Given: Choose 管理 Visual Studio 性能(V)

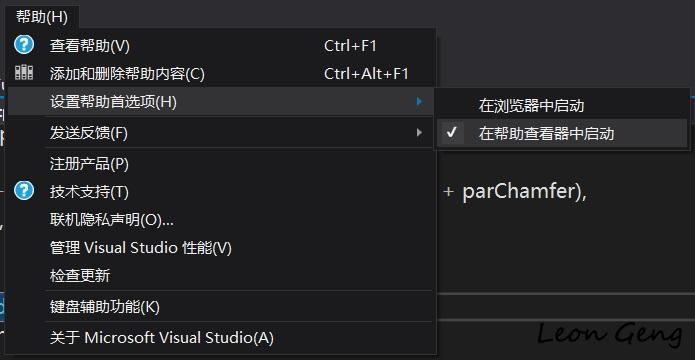Looking at the screenshot, I should coord(220,248).
